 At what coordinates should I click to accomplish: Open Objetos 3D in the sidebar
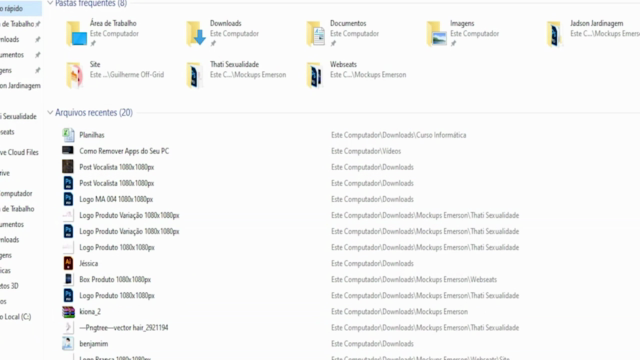point(9,286)
